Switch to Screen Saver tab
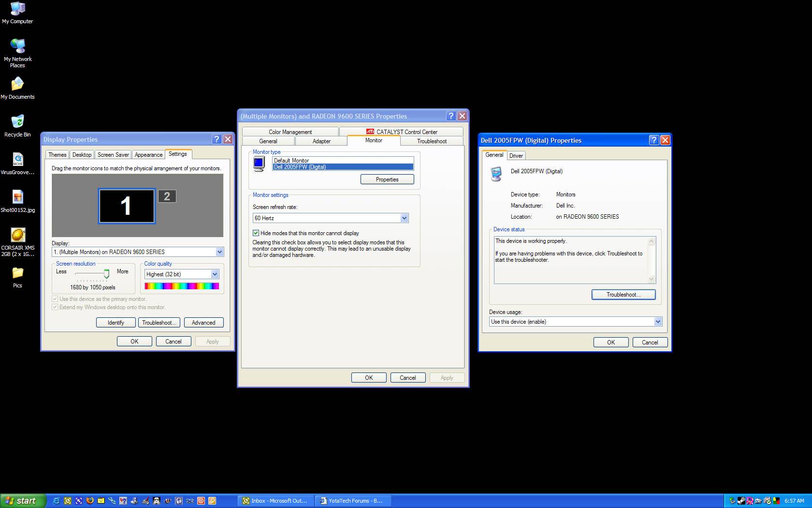Image resolution: width=812 pixels, height=508 pixels. 113,155
